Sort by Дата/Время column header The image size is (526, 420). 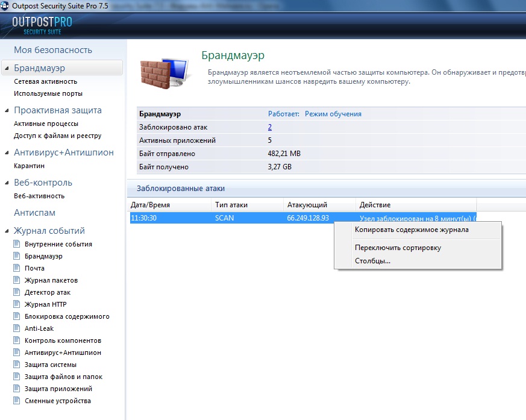[170, 205]
